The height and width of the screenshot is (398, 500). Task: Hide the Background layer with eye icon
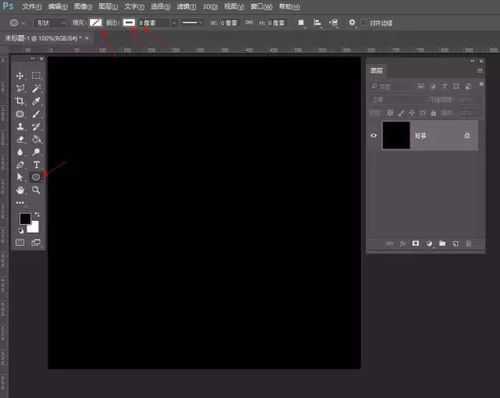click(374, 135)
